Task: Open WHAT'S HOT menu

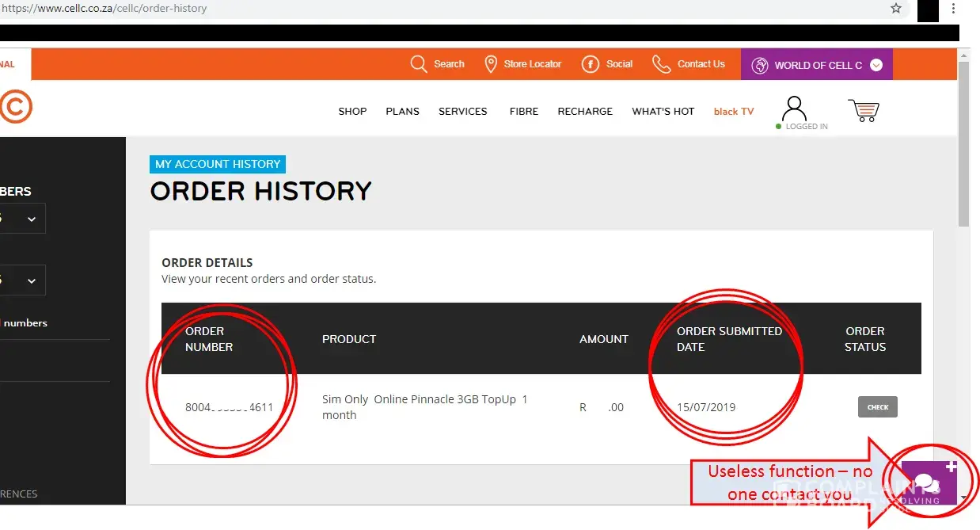Action: pyautogui.click(x=663, y=111)
